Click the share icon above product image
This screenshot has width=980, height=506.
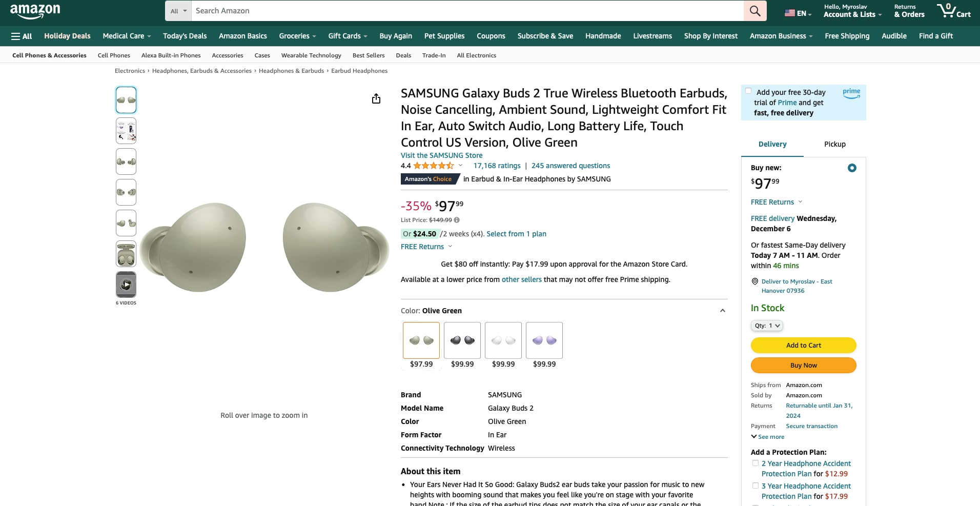(x=376, y=99)
